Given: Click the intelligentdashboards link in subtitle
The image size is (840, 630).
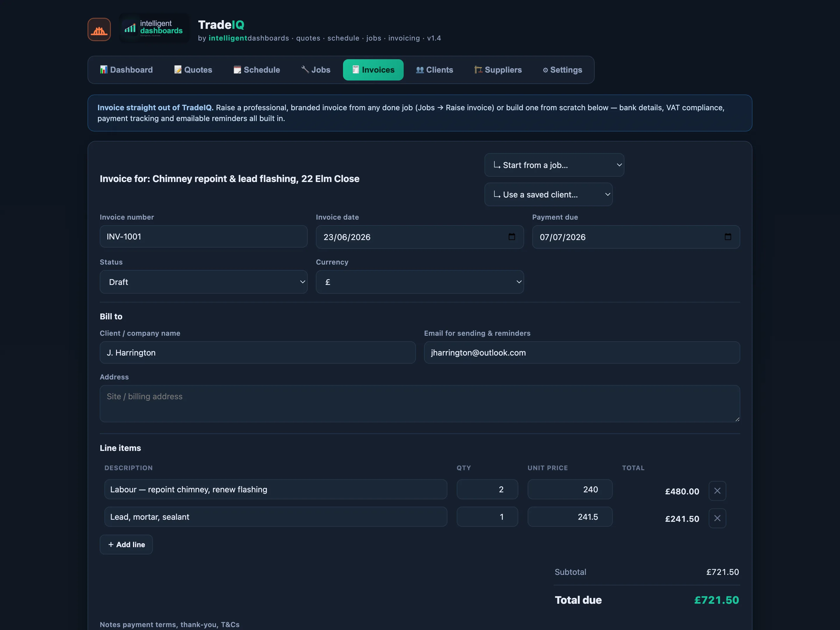Looking at the screenshot, I should coord(249,38).
